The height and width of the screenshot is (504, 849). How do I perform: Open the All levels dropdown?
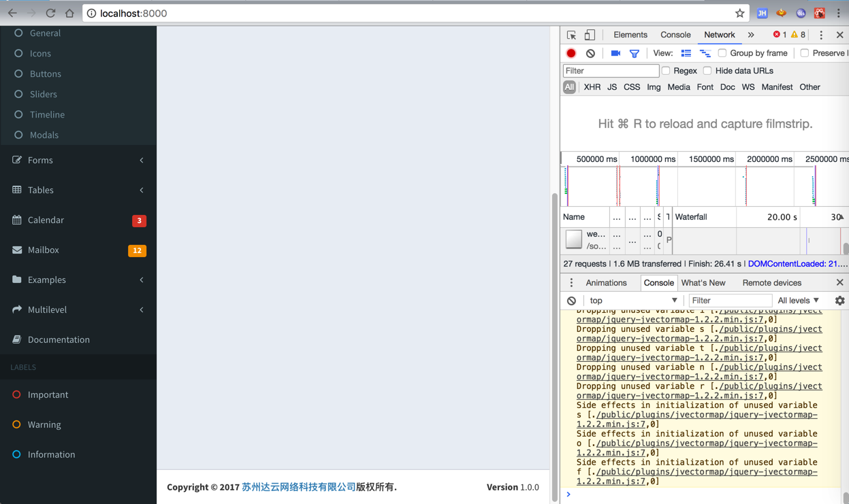[x=799, y=301]
